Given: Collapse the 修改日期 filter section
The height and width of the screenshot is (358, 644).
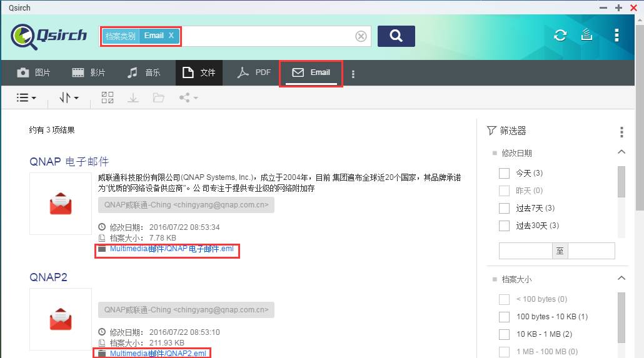Looking at the screenshot, I should pyautogui.click(x=621, y=152).
